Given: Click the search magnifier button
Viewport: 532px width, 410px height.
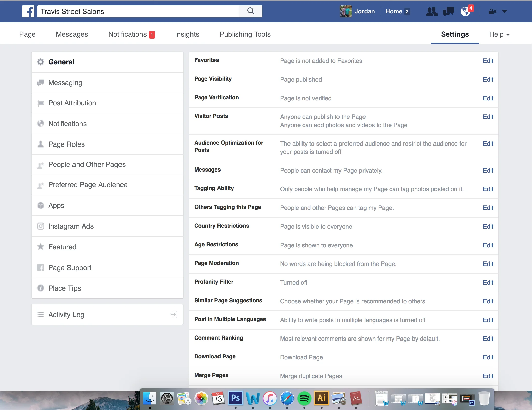Looking at the screenshot, I should click(251, 11).
